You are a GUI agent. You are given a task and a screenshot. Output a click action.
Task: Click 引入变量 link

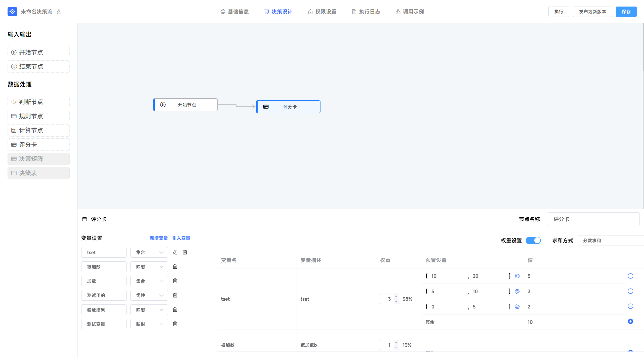pos(181,238)
